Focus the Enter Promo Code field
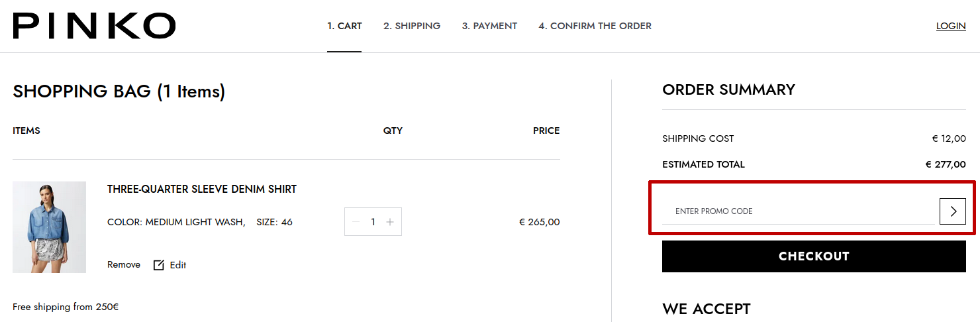Viewport: 980px width, 322px height. pos(798,211)
